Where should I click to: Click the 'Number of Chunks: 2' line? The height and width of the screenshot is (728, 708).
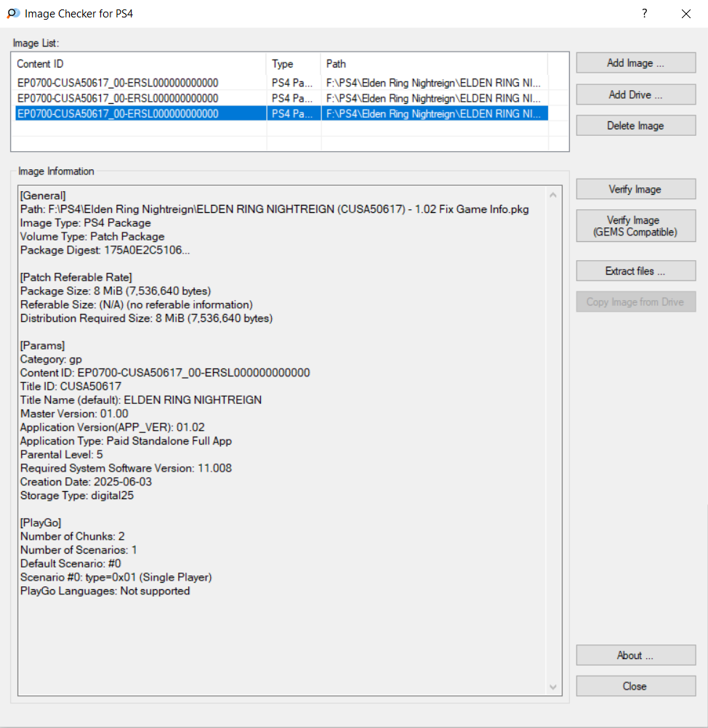tap(73, 537)
